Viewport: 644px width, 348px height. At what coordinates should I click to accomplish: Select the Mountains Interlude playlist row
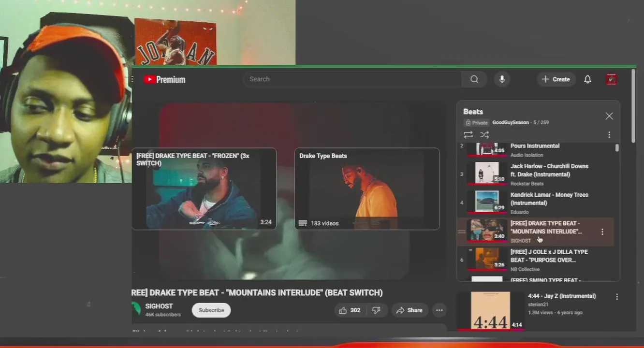(536, 232)
